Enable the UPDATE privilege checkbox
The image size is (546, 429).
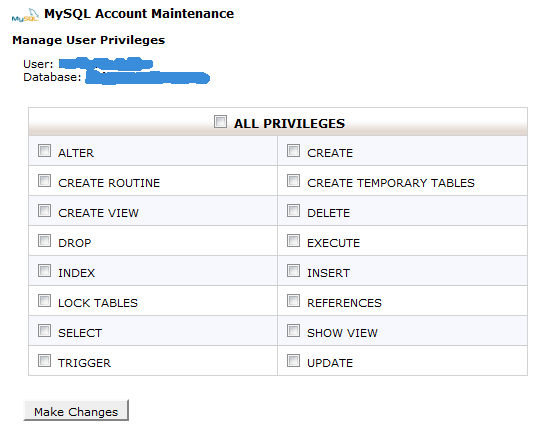coord(293,360)
